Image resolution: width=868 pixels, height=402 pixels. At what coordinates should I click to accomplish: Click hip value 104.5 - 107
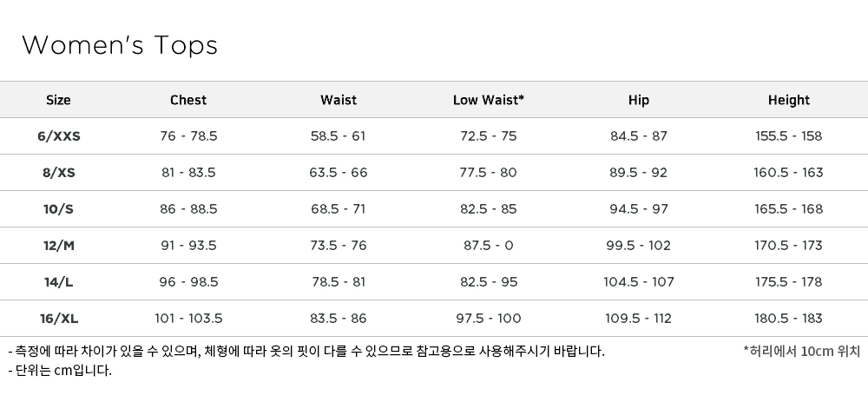[x=638, y=282]
